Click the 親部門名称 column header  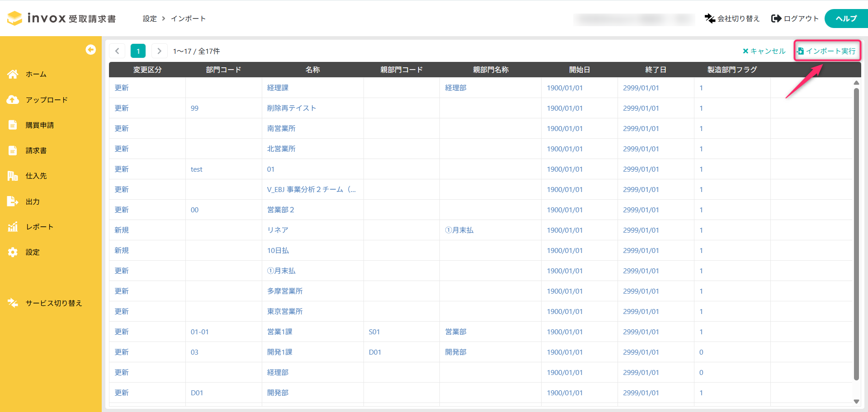tap(491, 70)
